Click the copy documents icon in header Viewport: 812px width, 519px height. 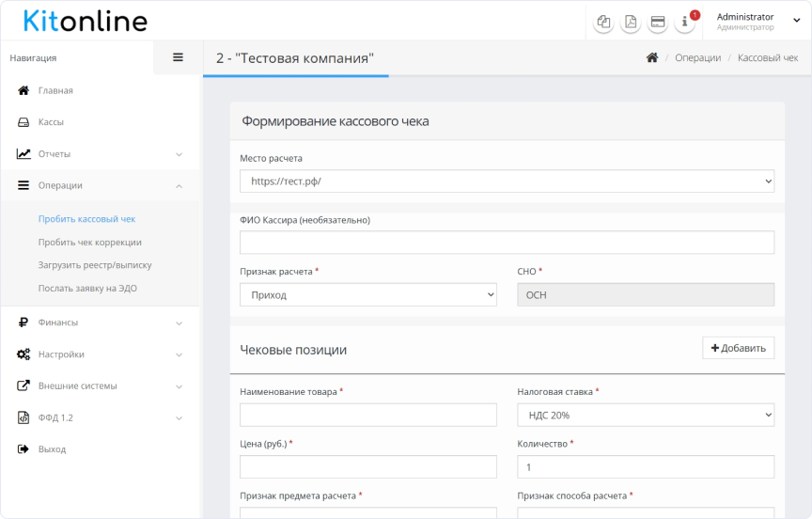(604, 22)
